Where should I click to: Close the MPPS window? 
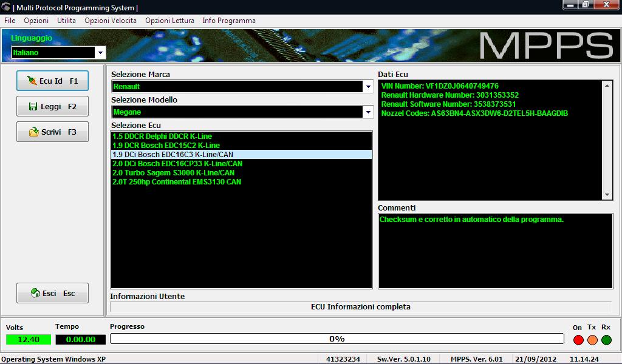[x=607, y=5]
